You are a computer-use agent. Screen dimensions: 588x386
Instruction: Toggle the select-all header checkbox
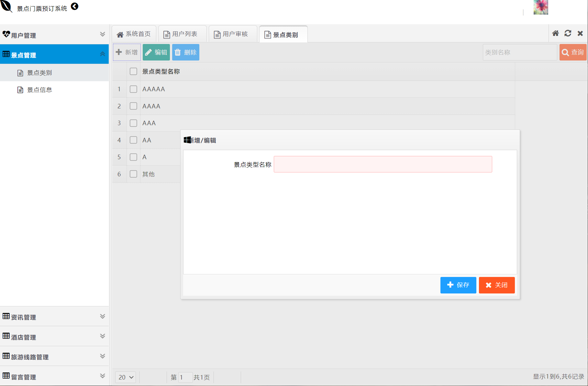coord(133,72)
